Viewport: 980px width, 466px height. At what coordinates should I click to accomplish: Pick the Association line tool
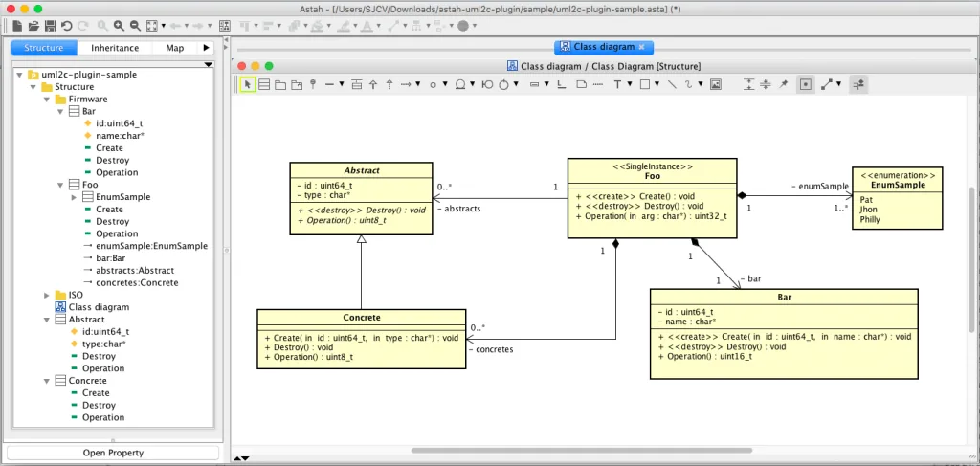(330, 84)
